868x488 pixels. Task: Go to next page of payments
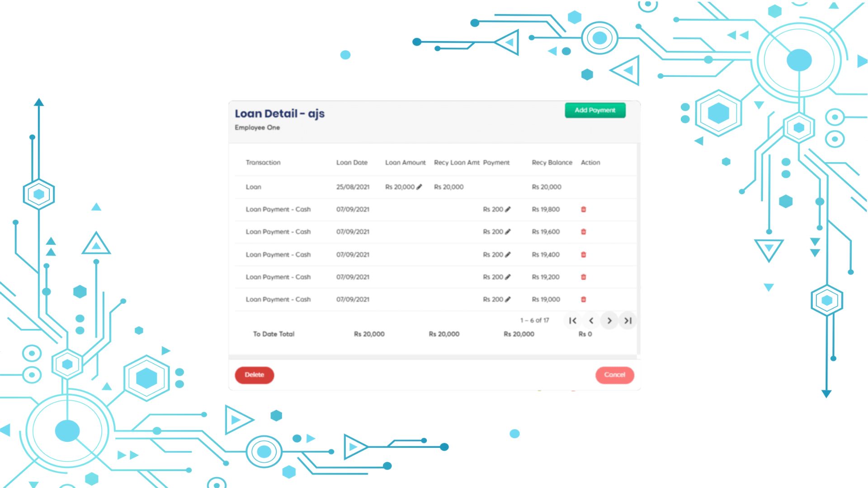click(609, 320)
